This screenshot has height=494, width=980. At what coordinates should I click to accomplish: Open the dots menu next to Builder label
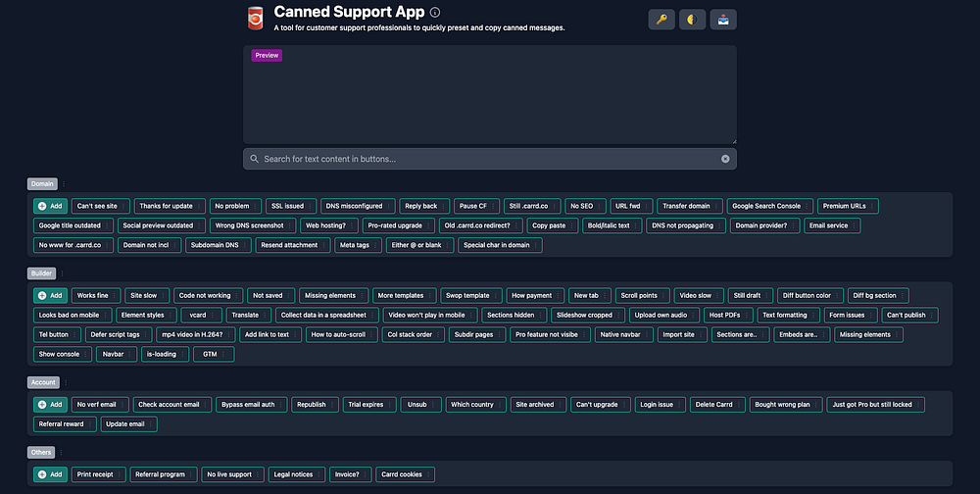[62, 273]
